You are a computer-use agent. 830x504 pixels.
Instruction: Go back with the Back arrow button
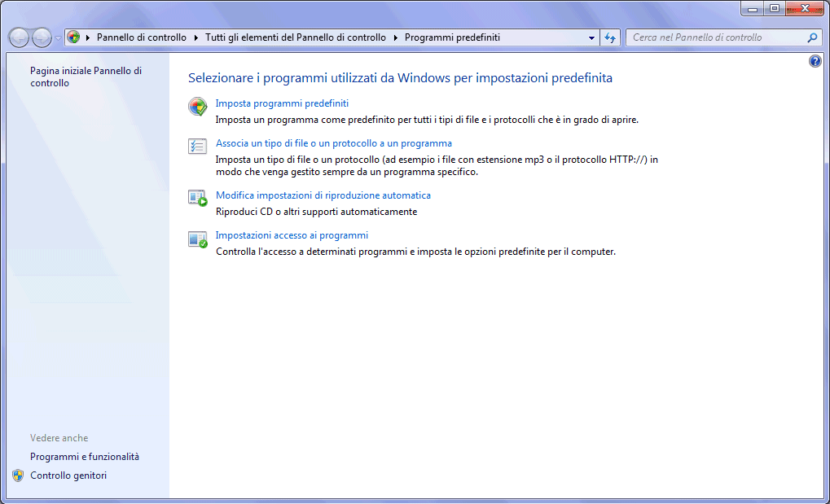pyautogui.click(x=19, y=37)
